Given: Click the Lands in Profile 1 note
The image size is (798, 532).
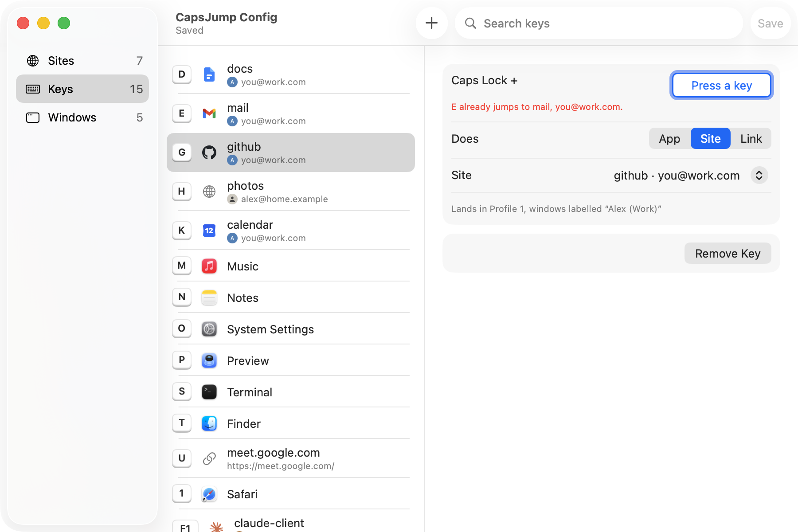Looking at the screenshot, I should click(x=556, y=209).
